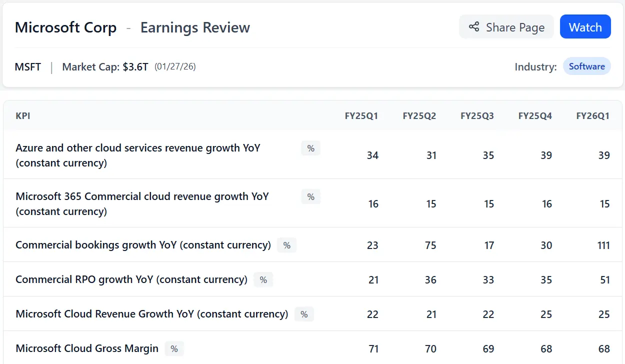Click the percent badge beside Commercial RPO growth

click(263, 279)
